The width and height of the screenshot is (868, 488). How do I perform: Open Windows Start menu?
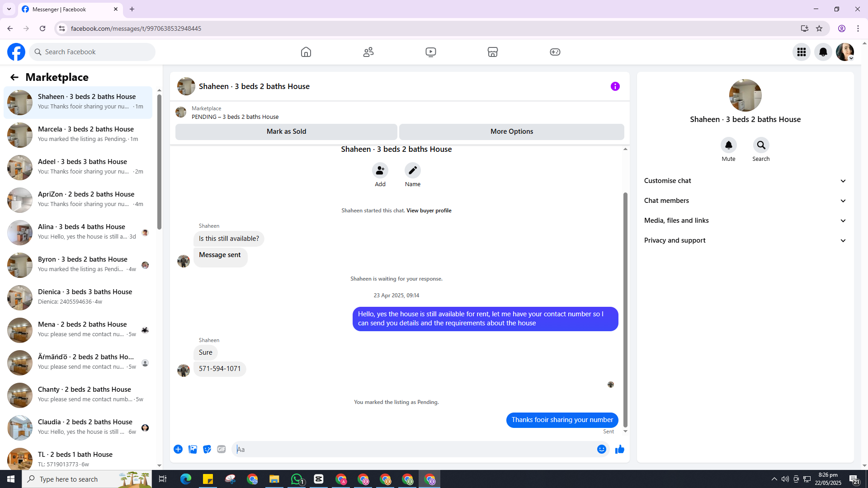coord(11,479)
